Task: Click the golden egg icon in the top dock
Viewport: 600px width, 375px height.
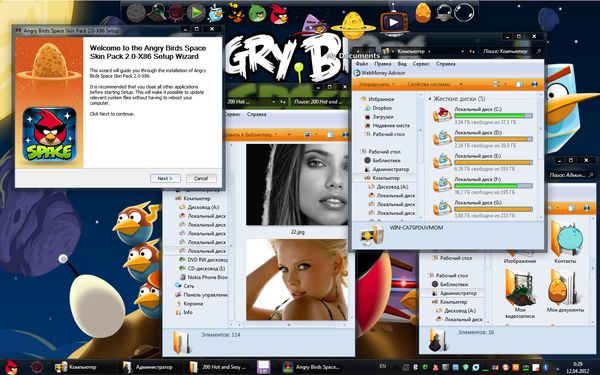Action: pyautogui.click(x=423, y=13)
